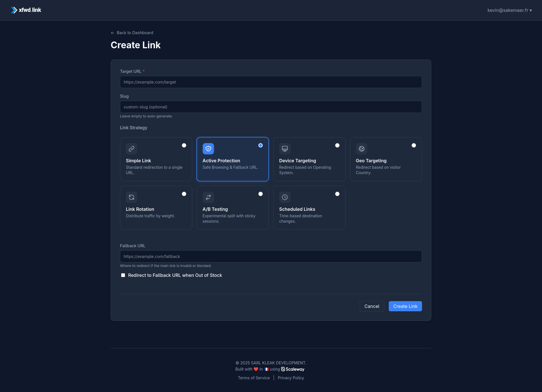Click the A/B Testing arrows icon
Screen dimensions: 542x392
pyautogui.click(x=208, y=197)
